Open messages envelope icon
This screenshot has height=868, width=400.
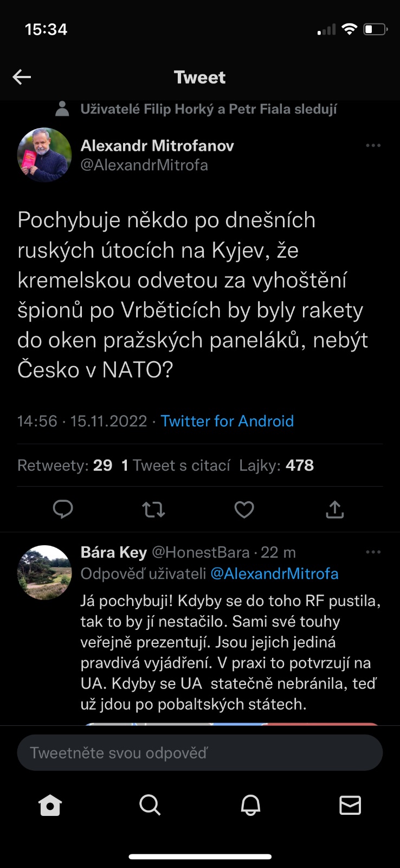point(350,805)
